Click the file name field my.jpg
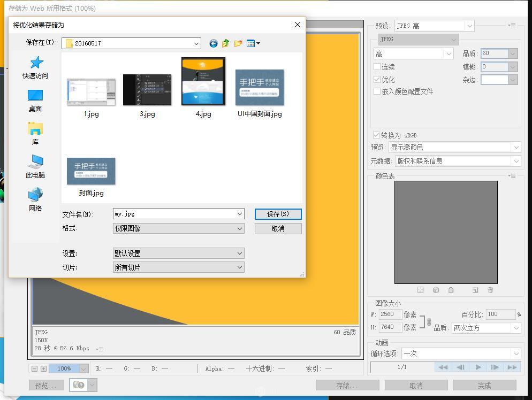Screen dimensions: 532x400 pos(174,213)
